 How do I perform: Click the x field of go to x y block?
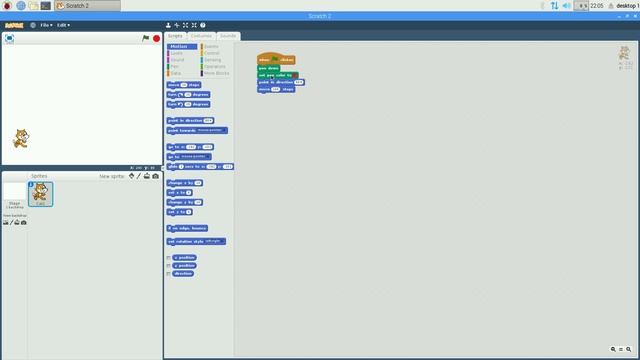tap(191, 147)
